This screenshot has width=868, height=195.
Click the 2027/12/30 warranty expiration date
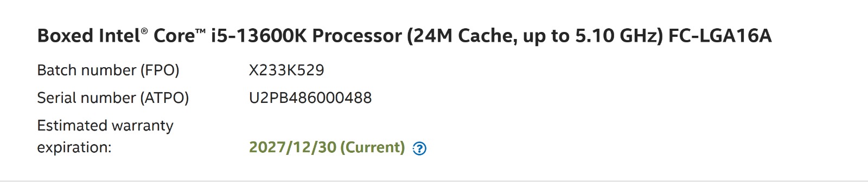(x=292, y=147)
